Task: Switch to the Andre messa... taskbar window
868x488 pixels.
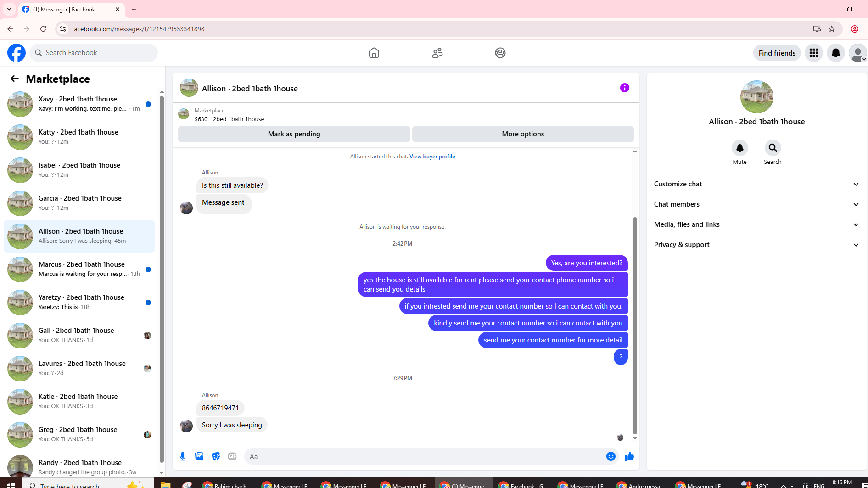Action: [x=640, y=485]
